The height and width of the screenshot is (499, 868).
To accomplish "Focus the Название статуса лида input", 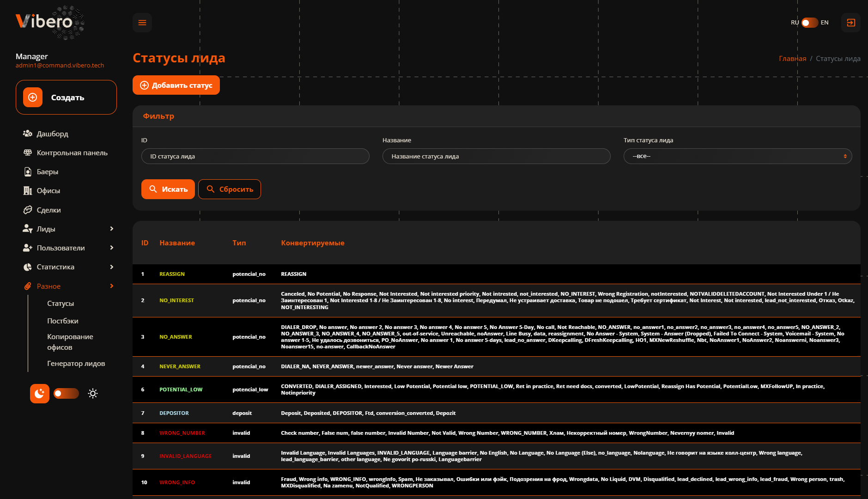I will point(497,156).
